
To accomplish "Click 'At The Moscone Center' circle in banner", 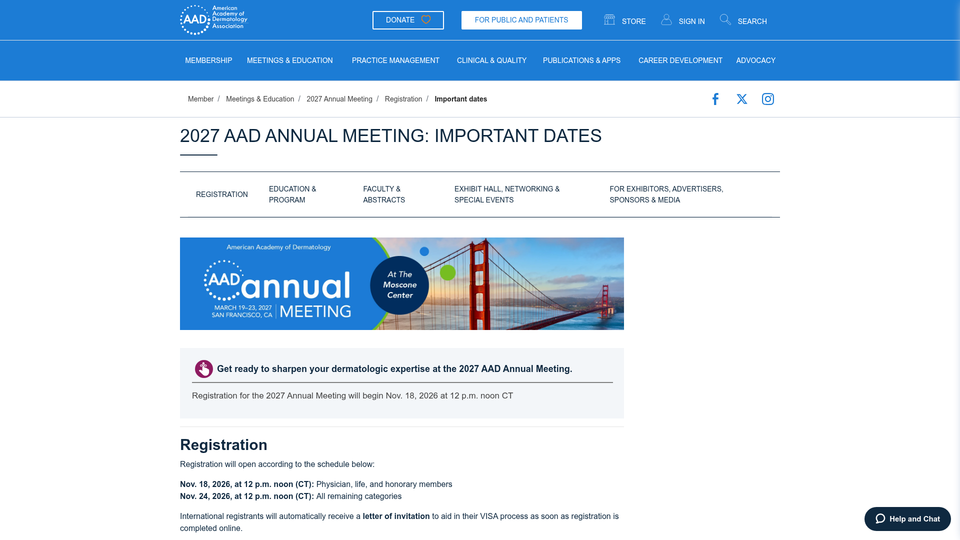I will click(399, 285).
